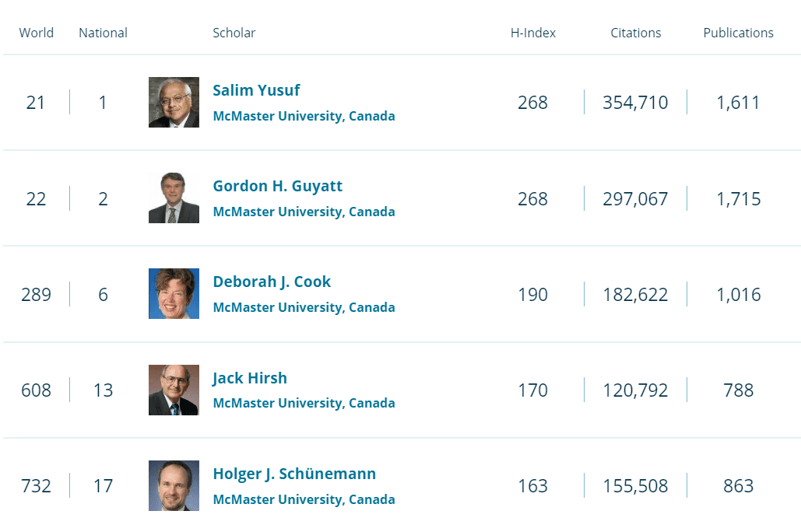Visit McMaster University link under Gordon H. Guyatt
The width and height of the screenshot is (801, 532).
[304, 211]
